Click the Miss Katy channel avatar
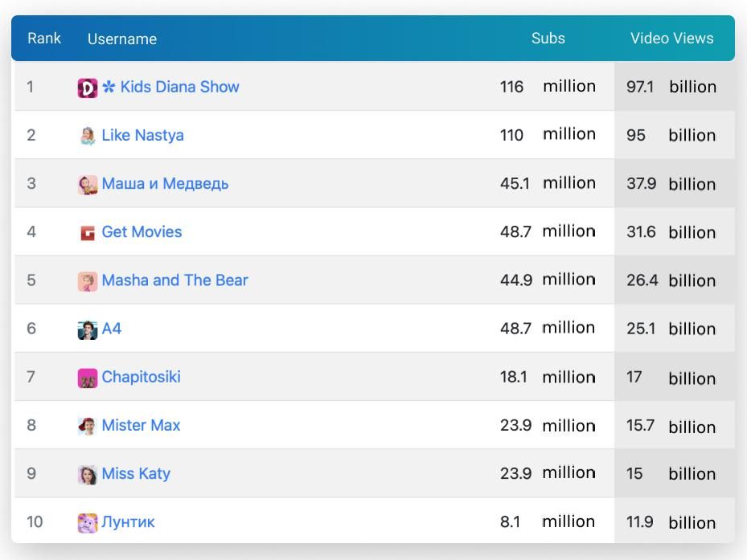This screenshot has width=747, height=560. 88,474
